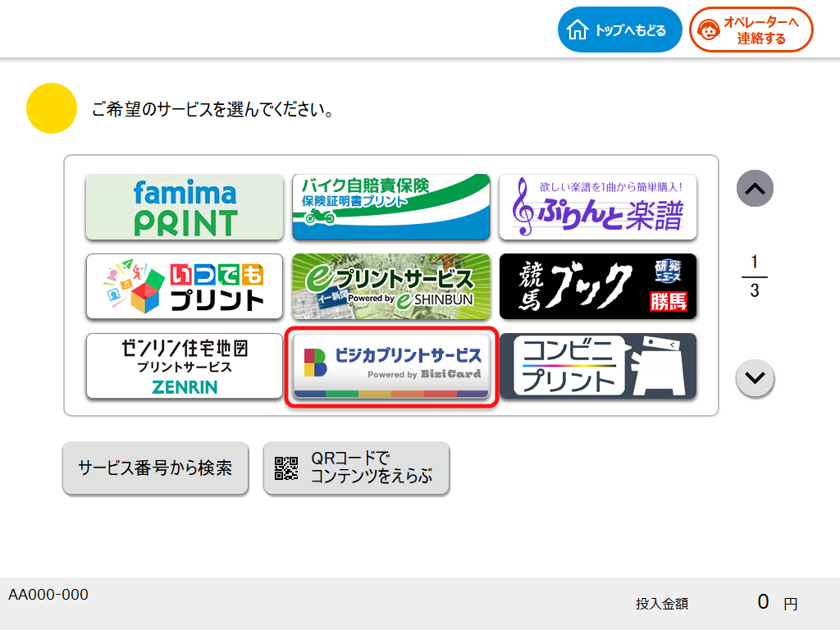
Task: Choose the ゼンリン住宅地図 map print service
Action: pos(184,366)
